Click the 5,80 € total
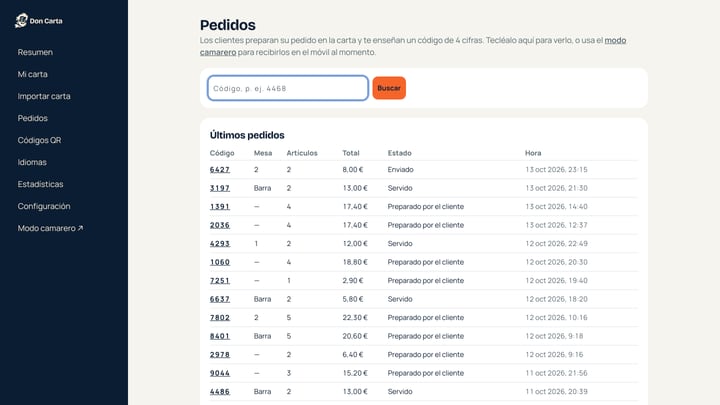Viewport: 720px width, 405px height. click(x=353, y=299)
